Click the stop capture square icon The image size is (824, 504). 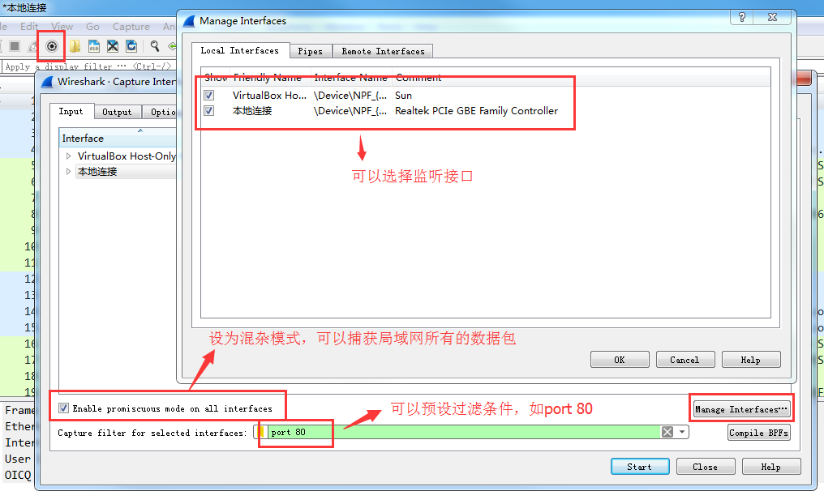[15, 46]
